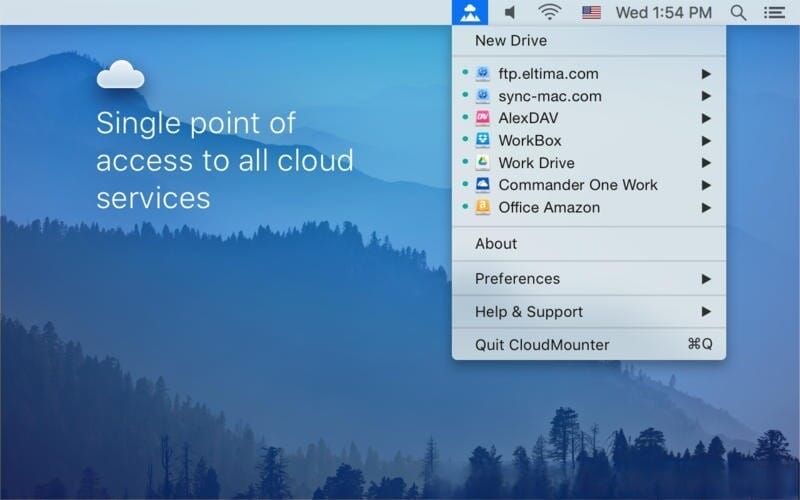Expand the Commander One Work submenu arrow
Viewport: 800px width, 500px height.
[x=706, y=185]
